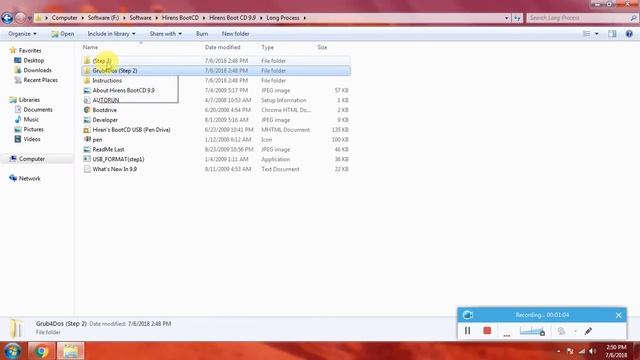Toggle the preview pane button
Viewport: 640px width, 360px height.
pos(612,34)
